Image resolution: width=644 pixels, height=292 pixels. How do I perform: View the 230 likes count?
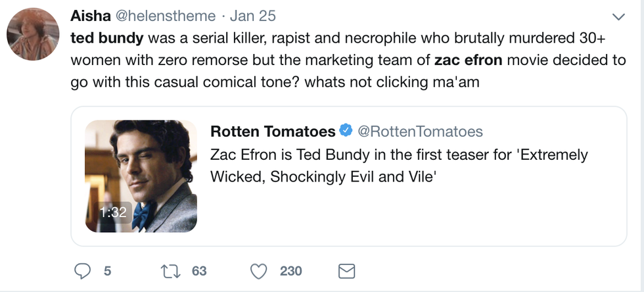[x=290, y=271]
